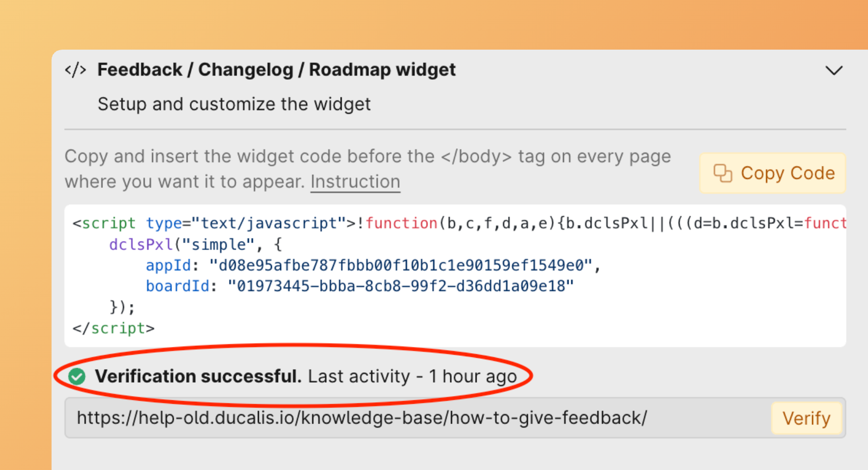Viewport: 868px width, 470px height.
Task: Click the Setup and customize the widget subtitle
Action: pos(234,104)
